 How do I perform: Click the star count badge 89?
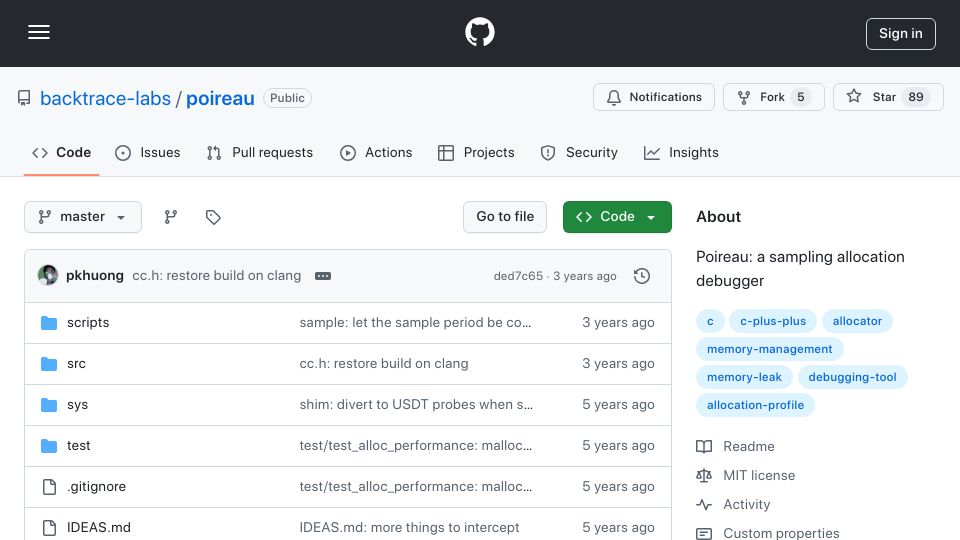coord(915,97)
